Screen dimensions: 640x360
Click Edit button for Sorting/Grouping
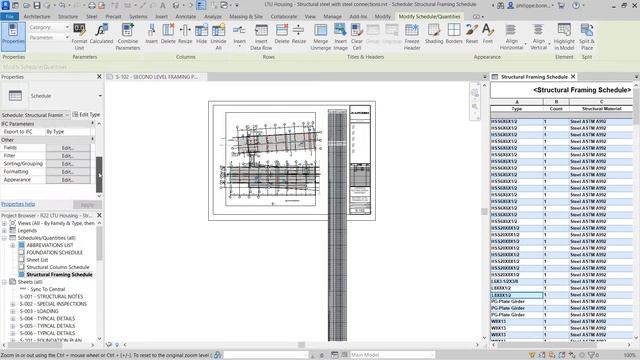tap(68, 164)
